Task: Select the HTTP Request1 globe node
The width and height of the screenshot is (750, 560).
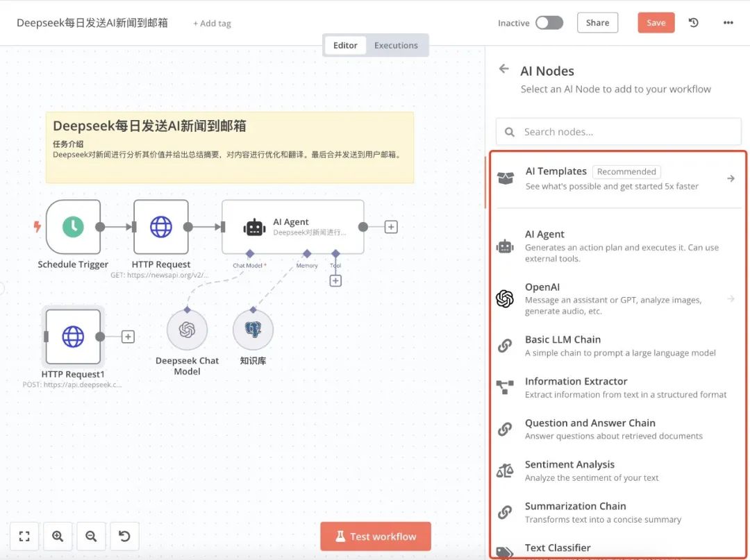Action: (73, 337)
